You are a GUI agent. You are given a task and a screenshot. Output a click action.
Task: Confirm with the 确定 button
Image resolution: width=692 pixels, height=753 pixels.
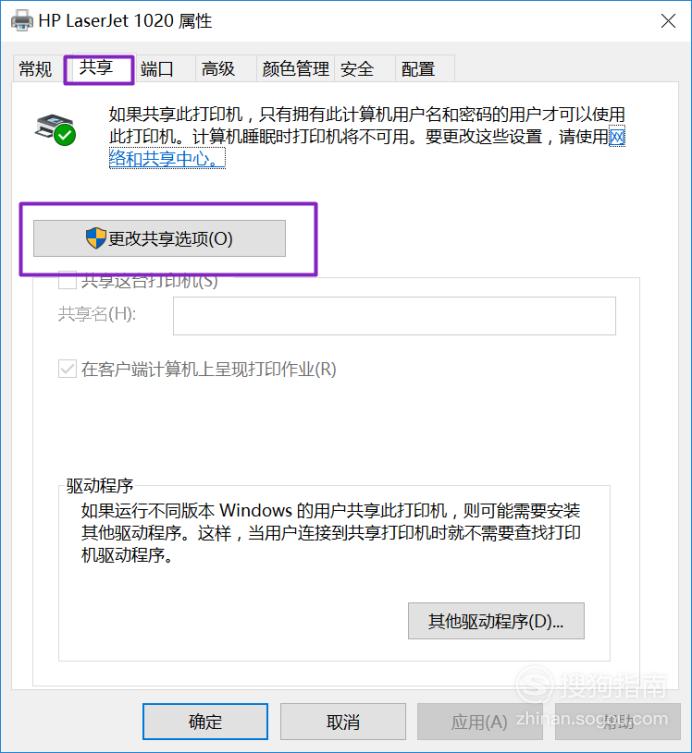[205, 722]
